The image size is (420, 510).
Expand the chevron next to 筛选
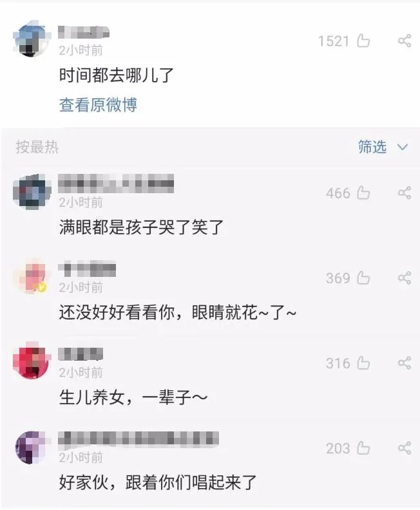point(403,147)
